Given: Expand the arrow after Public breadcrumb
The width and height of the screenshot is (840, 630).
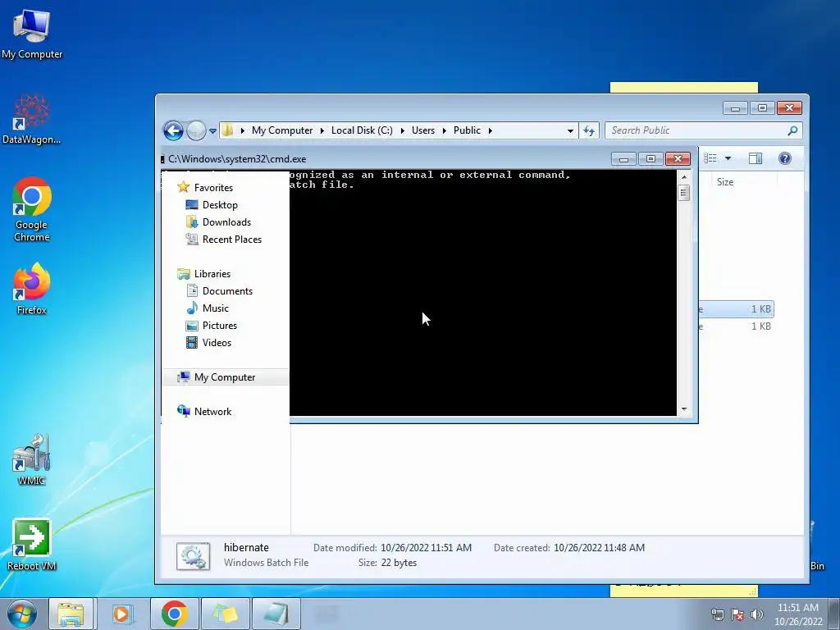Looking at the screenshot, I should tap(491, 130).
